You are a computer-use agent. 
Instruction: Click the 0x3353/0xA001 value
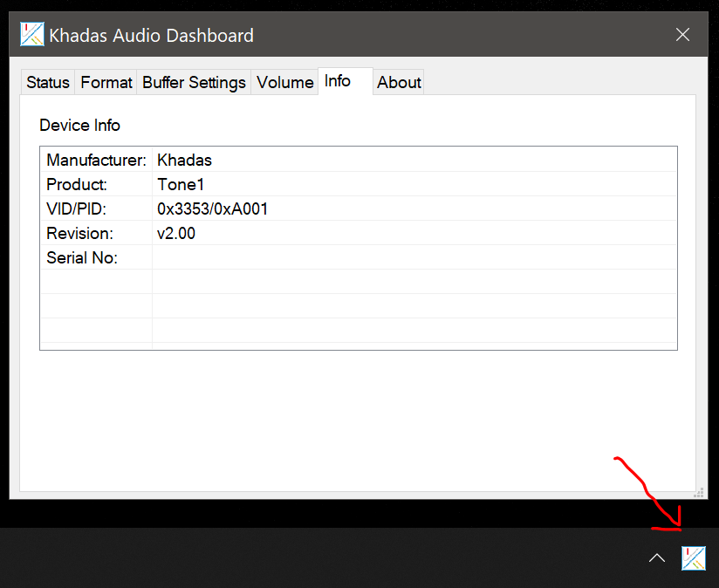point(212,209)
